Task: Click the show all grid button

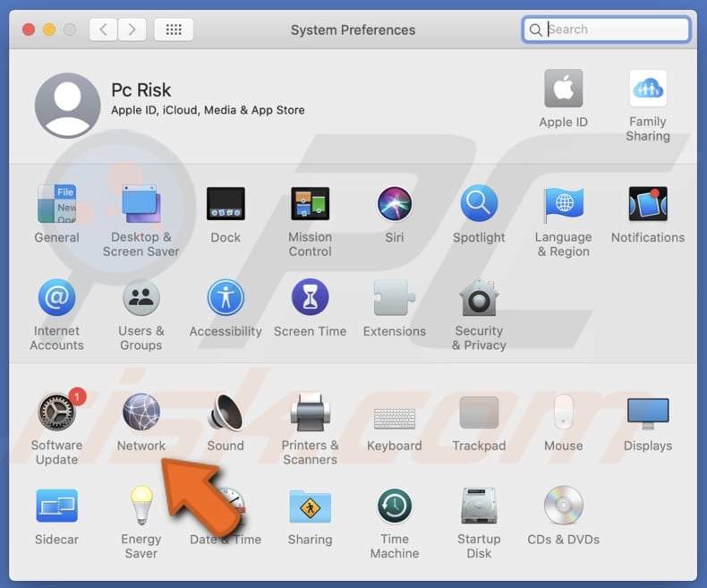Action: 174,30
